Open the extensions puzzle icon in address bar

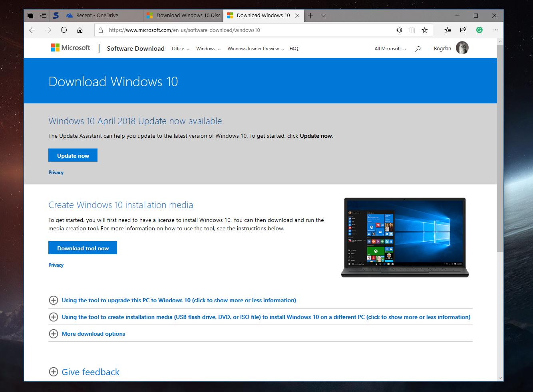point(399,30)
